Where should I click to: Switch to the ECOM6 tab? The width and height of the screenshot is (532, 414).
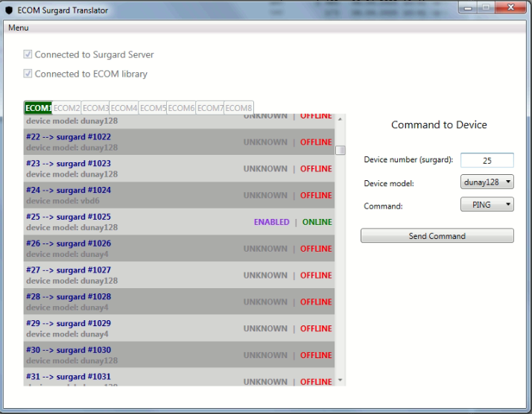181,108
